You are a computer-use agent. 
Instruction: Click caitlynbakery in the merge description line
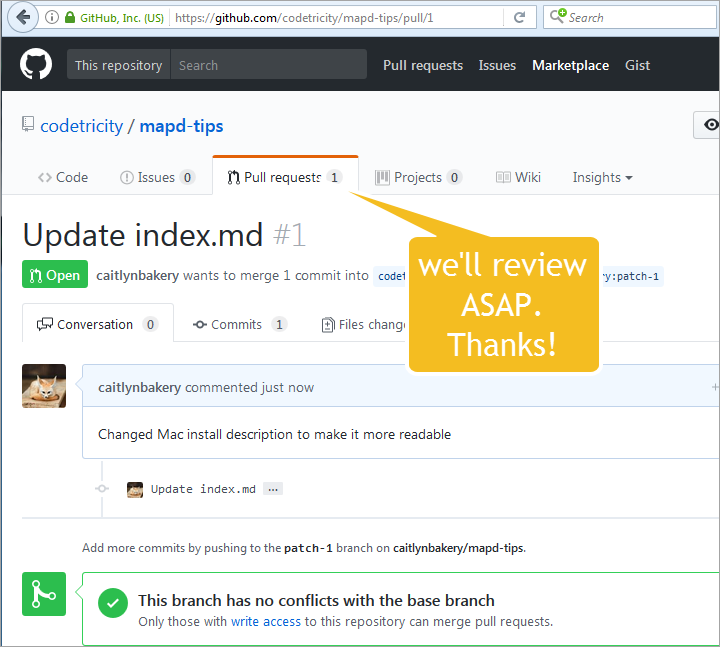point(137,276)
